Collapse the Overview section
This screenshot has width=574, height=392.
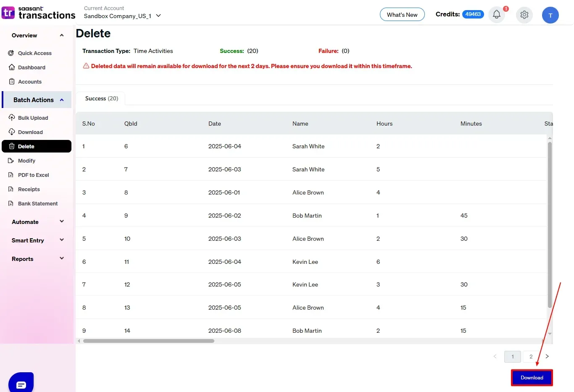pyautogui.click(x=62, y=35)
